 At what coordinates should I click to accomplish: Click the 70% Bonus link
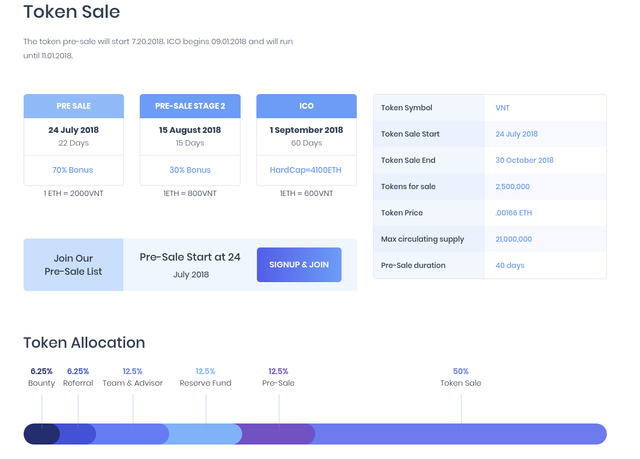pos(74,170)
